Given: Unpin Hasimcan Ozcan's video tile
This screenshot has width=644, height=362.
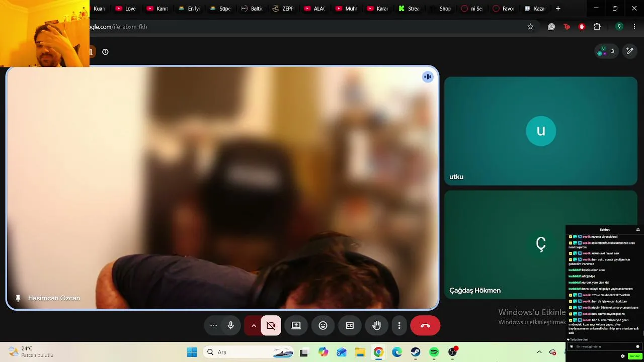Looking at the screenshot, I should coord(18,298).
